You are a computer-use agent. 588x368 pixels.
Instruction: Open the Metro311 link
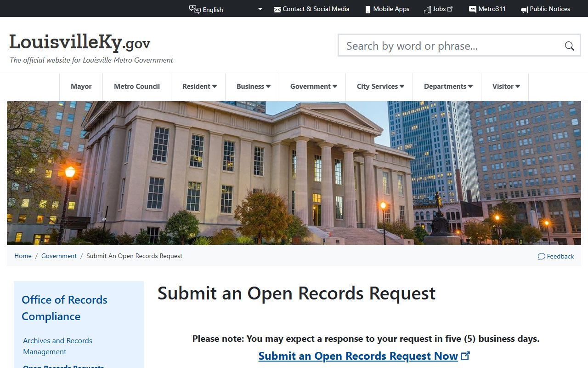pos(492,9)
